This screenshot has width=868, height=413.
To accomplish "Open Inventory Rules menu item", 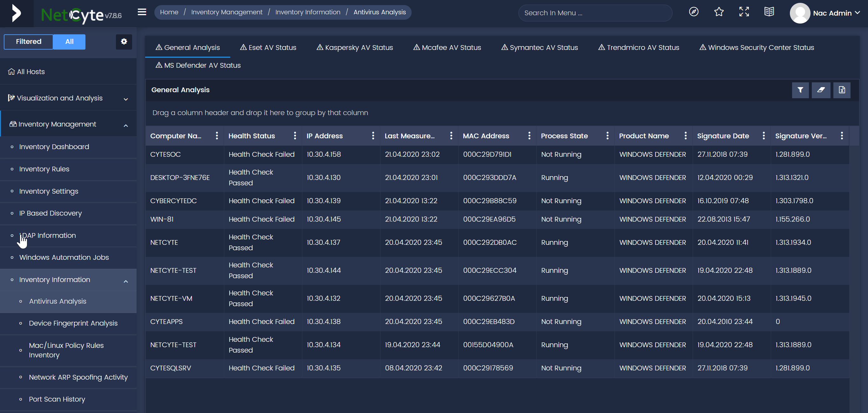I will (68, 169).
